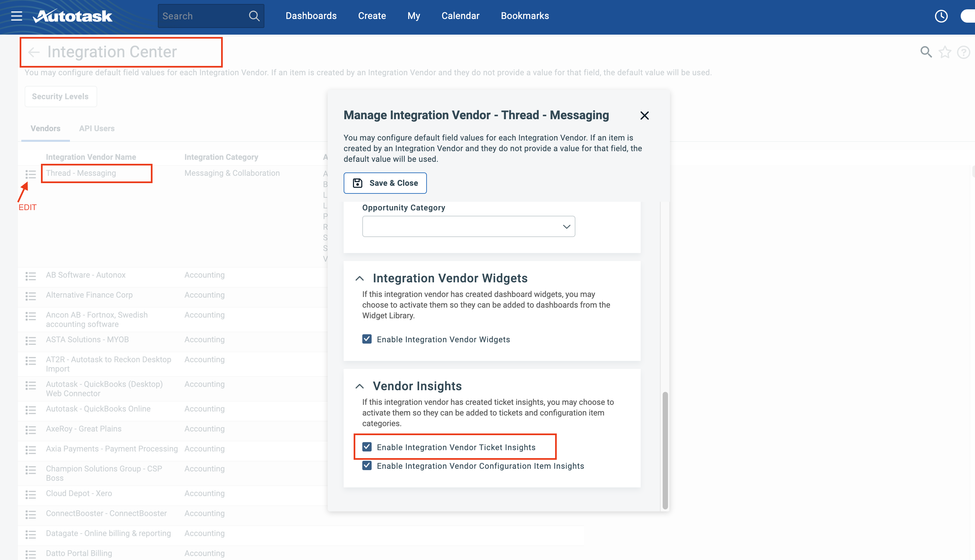
Task: Select Messaging & Collaboration category cell
Action: (232, 173)
